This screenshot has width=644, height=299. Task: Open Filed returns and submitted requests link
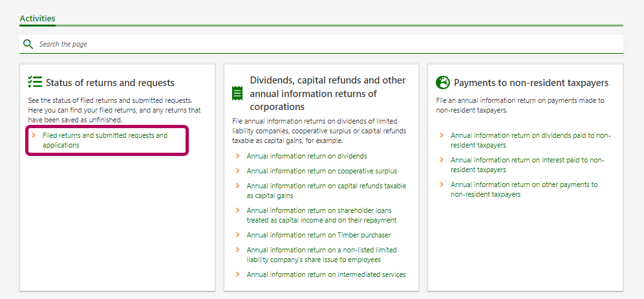pyautogui.click(x=105, y=140)
